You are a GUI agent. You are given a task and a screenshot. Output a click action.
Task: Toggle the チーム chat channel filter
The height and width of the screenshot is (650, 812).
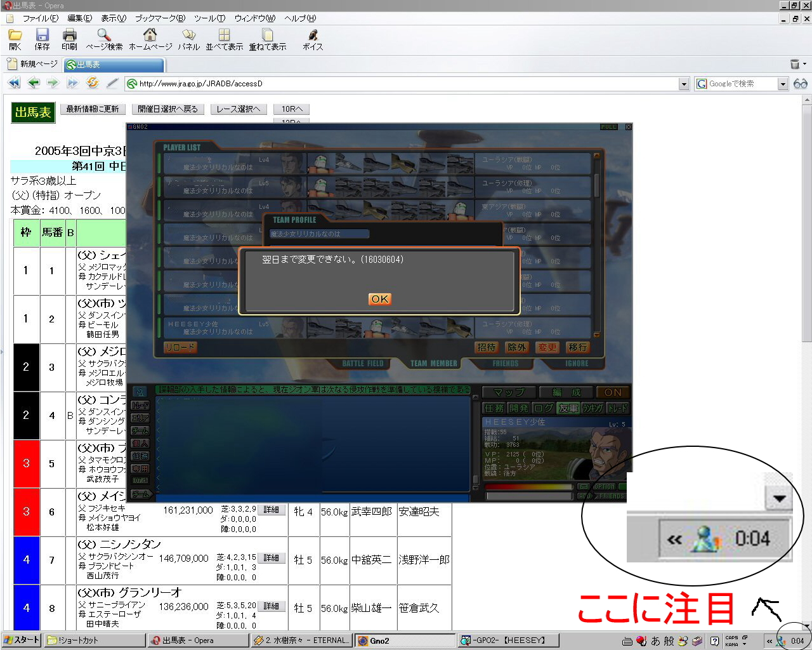pos(140,430)
